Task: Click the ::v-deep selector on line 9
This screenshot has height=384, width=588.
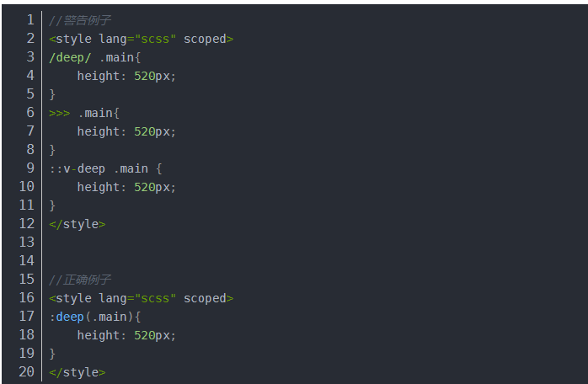Action: pos(78,168)
